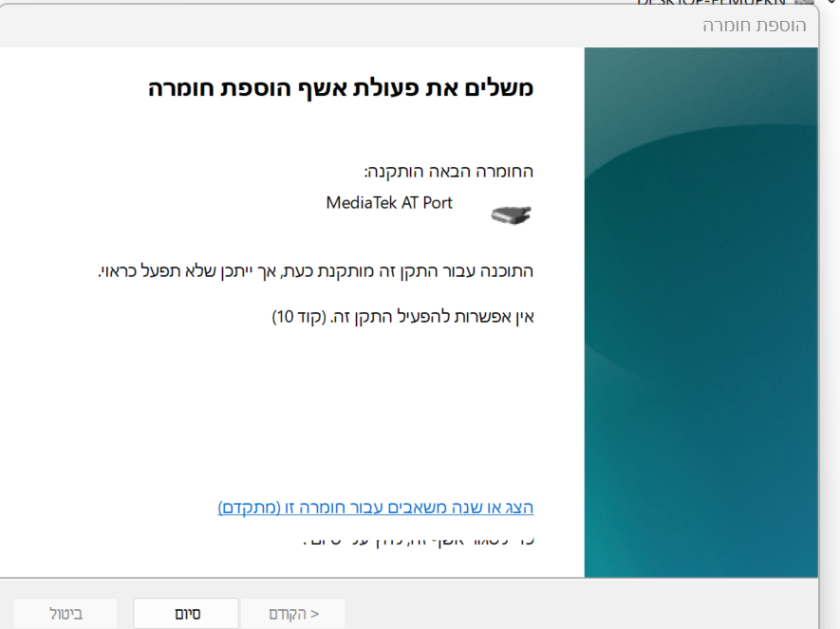
Task: Select the small disk drive icon beside MediaTek AT Port
Action: point(510,214)
